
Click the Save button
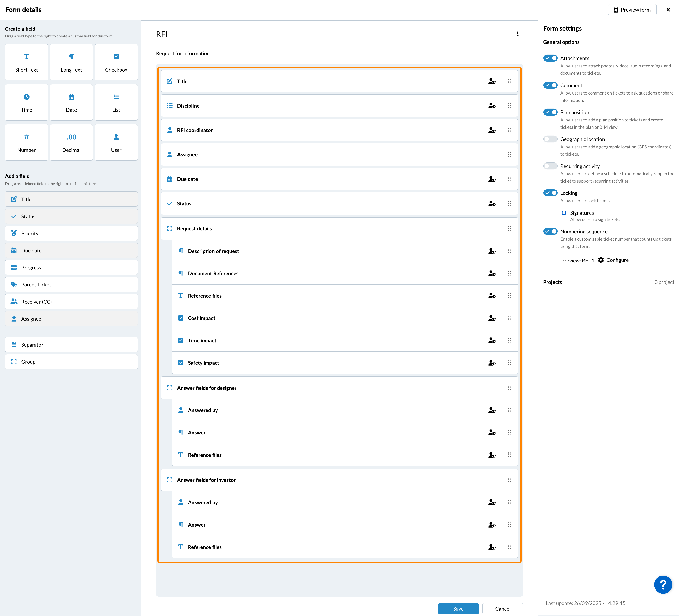pyautogui.click(x=458, y=609)
